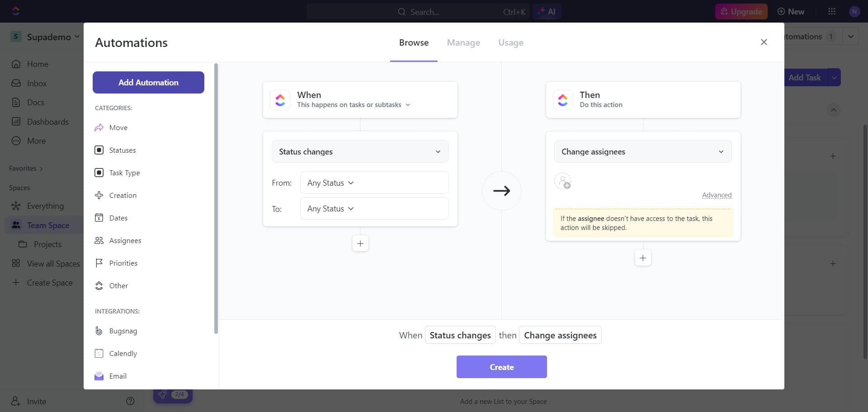Click the Add Automation button
Viewport: 868px width, 412px height.
[x=148, y=82]
